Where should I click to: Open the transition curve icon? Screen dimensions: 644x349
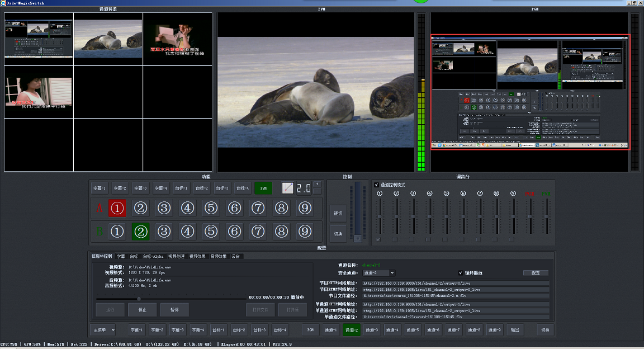pyautogui.click(x=287, y=188)
